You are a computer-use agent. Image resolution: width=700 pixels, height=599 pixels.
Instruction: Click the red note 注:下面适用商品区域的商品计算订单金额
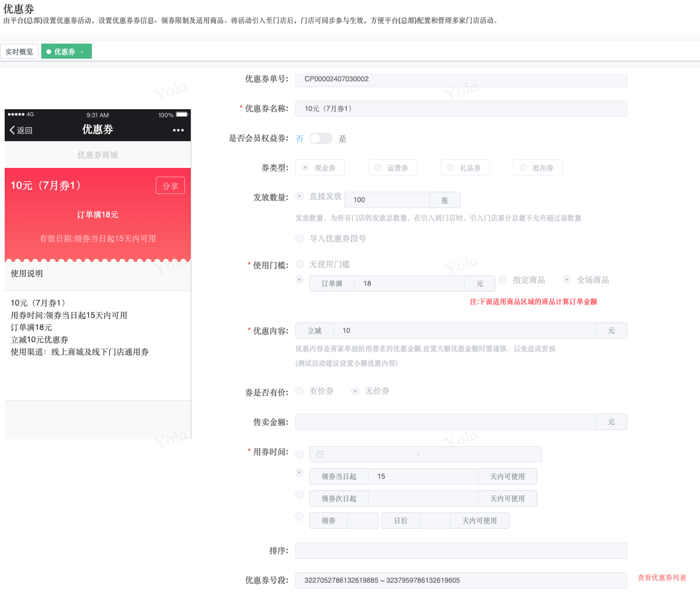click(533, 302)
